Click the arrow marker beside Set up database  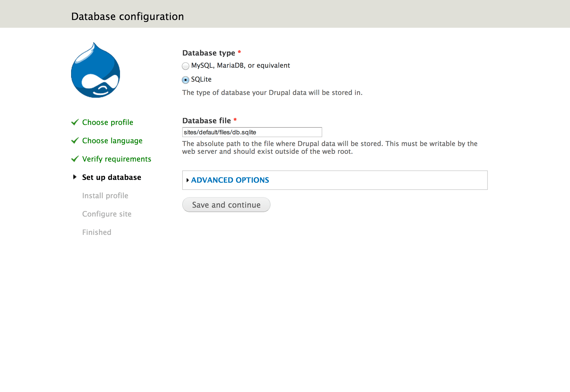74,177
